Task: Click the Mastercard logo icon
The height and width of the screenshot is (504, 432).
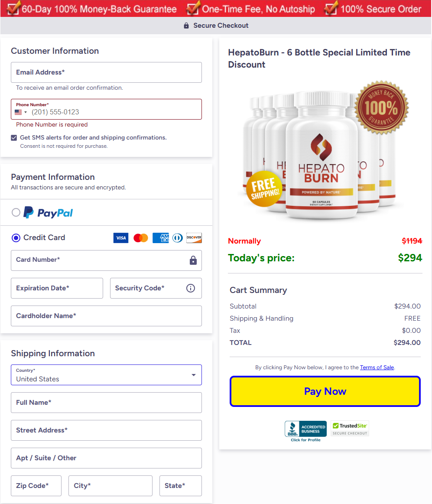Action: pos(141,238)
